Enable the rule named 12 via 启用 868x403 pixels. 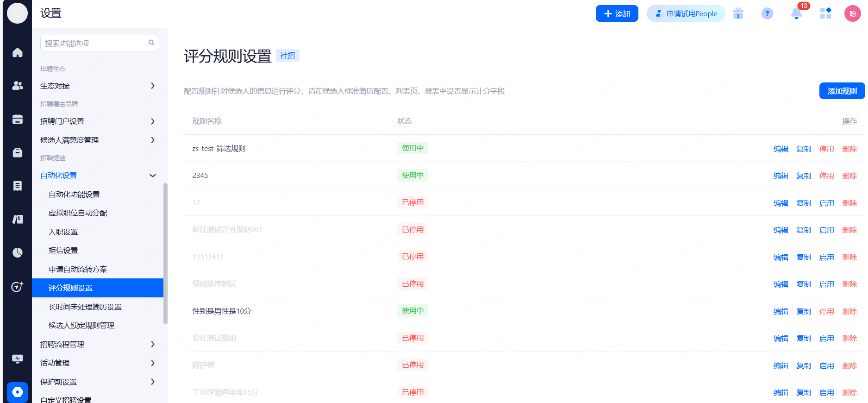tap(826, 203)
